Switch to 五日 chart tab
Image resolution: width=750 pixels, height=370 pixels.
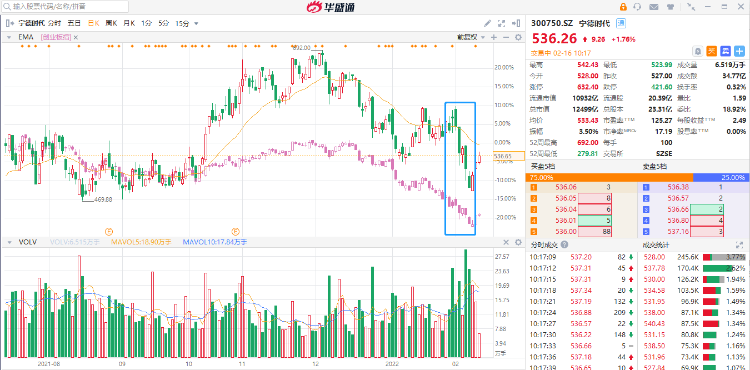click(74, 23)
